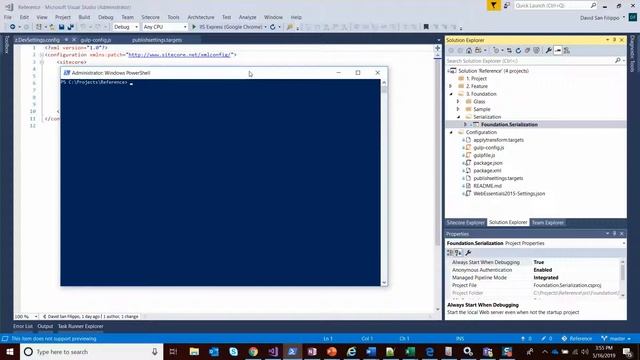
Task: Select WebEssentials2015-Settings.json file
Action: (x=509, y=193)
